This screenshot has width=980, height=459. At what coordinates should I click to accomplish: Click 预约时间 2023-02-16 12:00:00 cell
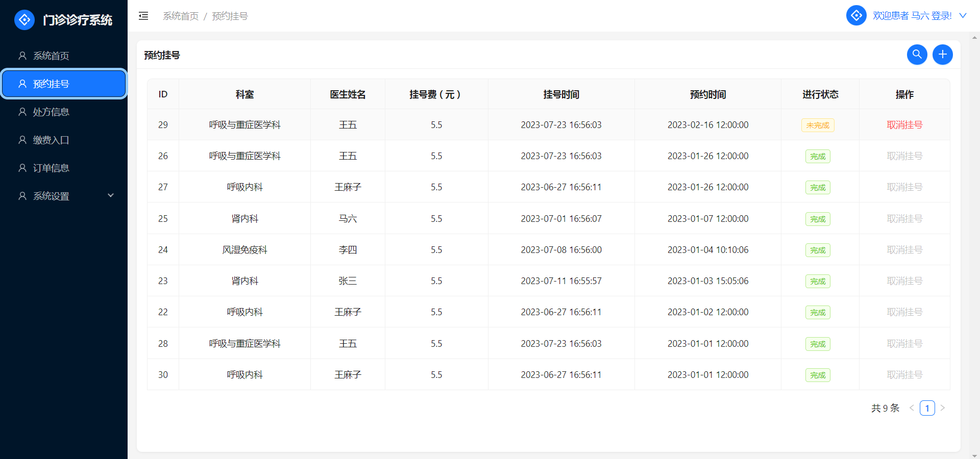(x=708, y=125)
